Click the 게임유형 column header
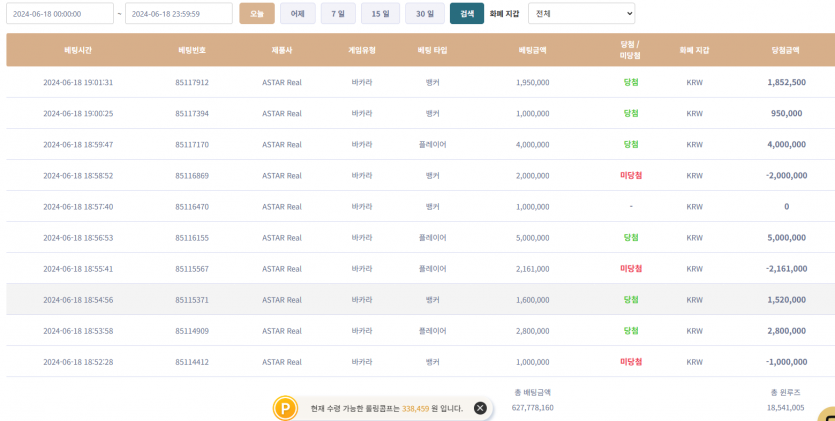835x421 pixels. tap(362, 50)
